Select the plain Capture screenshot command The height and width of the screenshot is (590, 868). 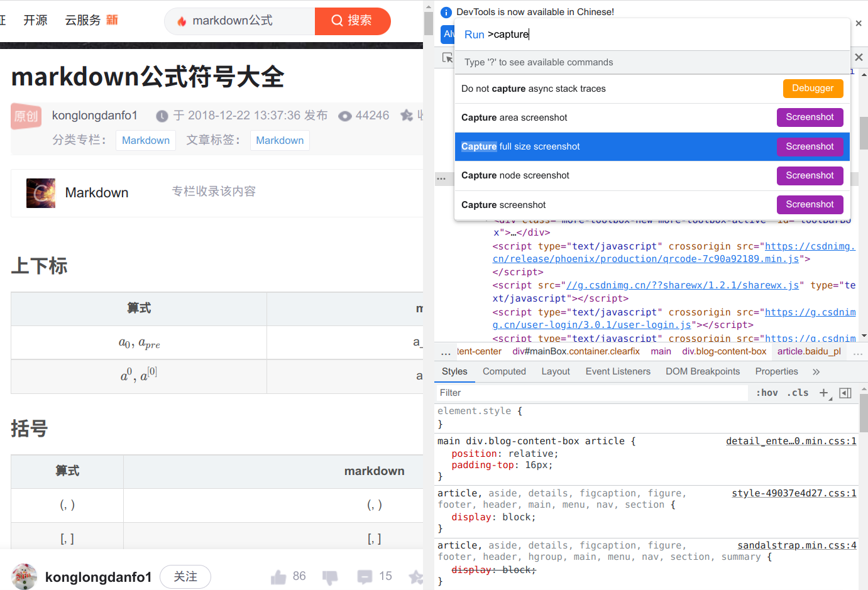click(652, 205)
